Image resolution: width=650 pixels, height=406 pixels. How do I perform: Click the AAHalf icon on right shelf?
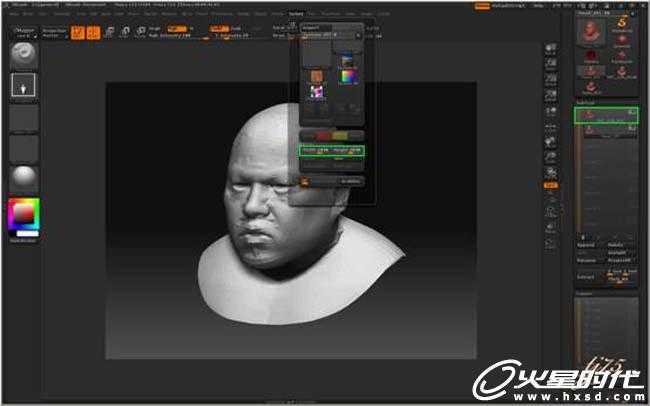[x=551, y=96]
